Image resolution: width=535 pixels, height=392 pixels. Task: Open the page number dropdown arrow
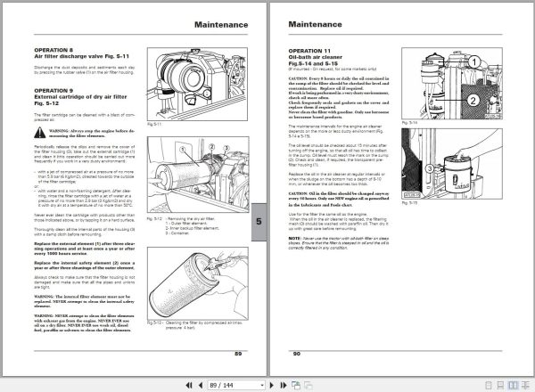(x=262, y=385)
